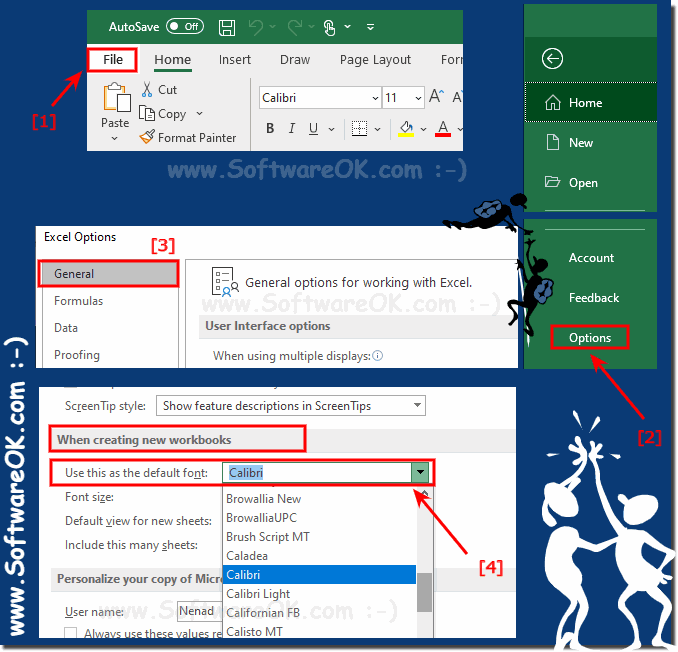Open Feedback in the backstage menu
This screenshot has width=678, height=652.
coord(594,297)
